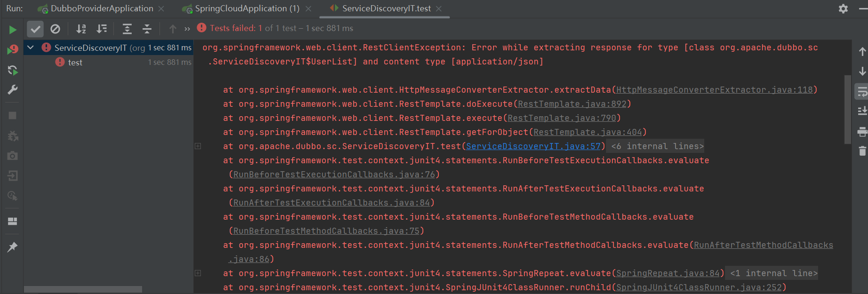Expand the 6 internal lines fold

click(657, 146)
